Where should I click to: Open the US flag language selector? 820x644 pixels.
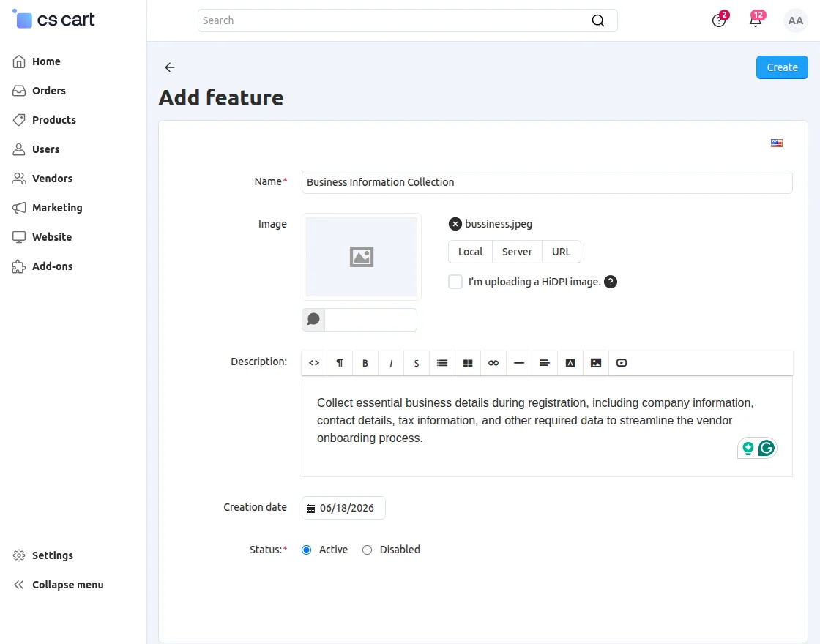pos(777,143)
